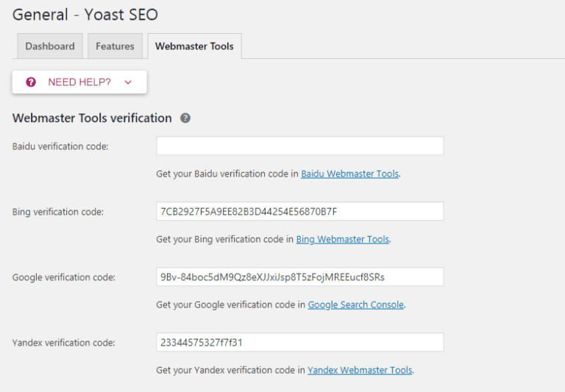Image resolution: width=565 pixels, height=392 pixels.
Task: Open the Baidu Webmaster Tools link
Action: (x=350, y=174)
